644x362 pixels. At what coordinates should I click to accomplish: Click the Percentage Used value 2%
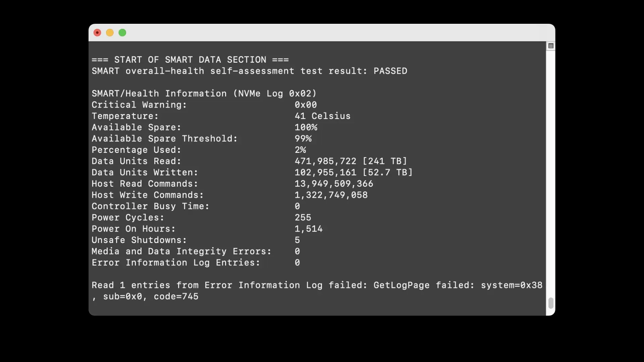point(300,150)
